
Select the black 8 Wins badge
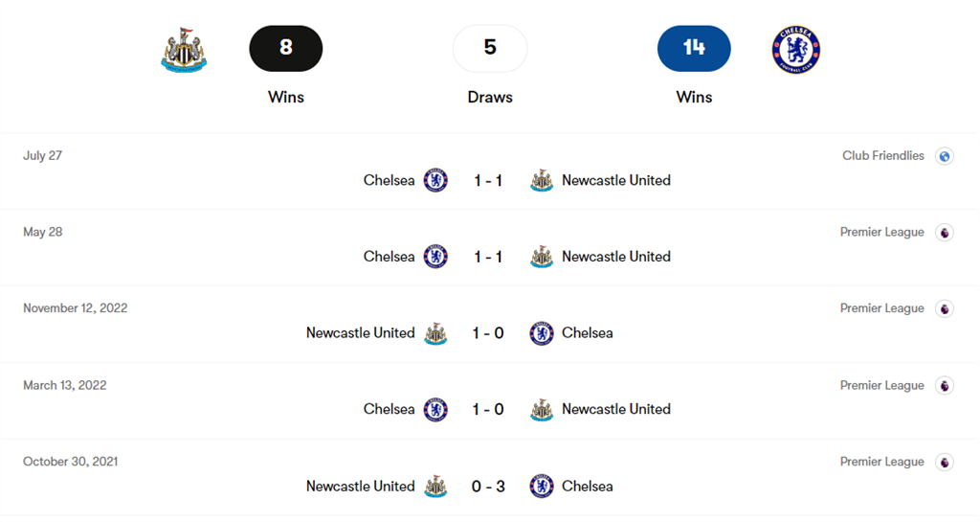coord(286,49)
